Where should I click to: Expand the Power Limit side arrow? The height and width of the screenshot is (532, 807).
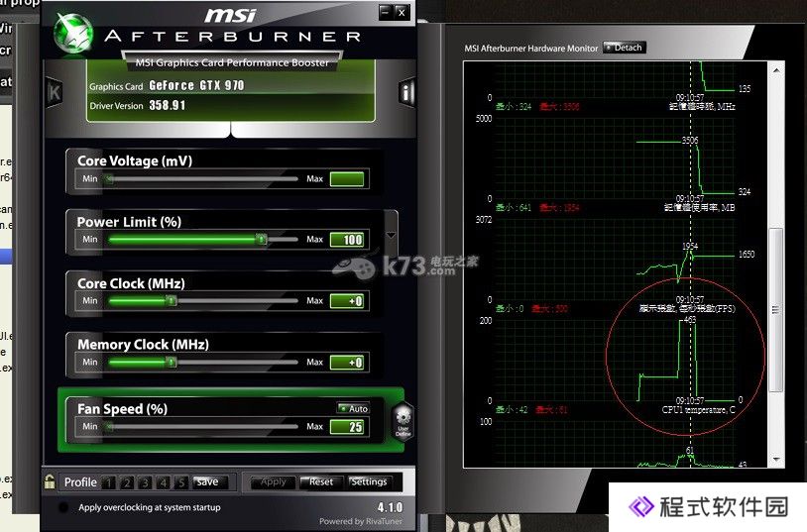point(392,235)
